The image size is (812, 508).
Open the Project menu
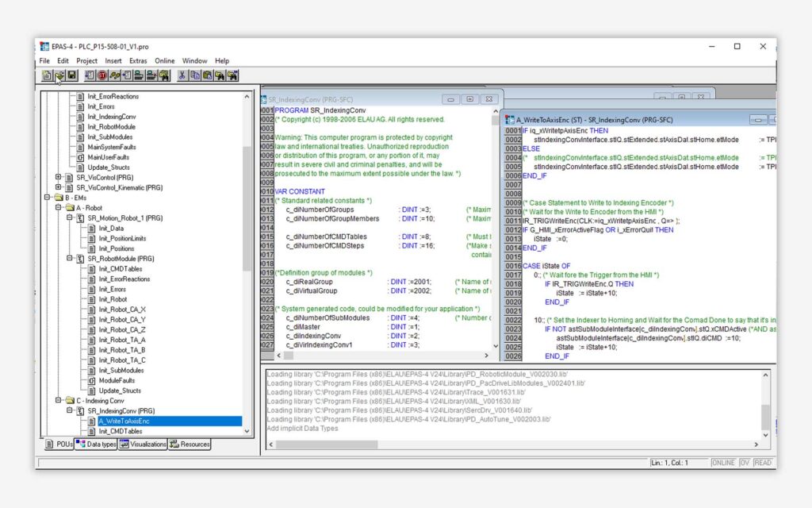86,61
